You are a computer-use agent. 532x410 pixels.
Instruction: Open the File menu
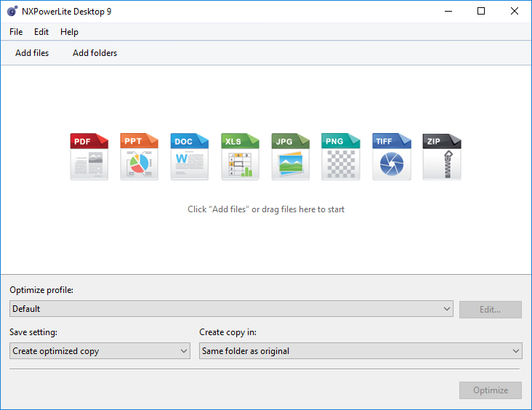click(16, 32)
